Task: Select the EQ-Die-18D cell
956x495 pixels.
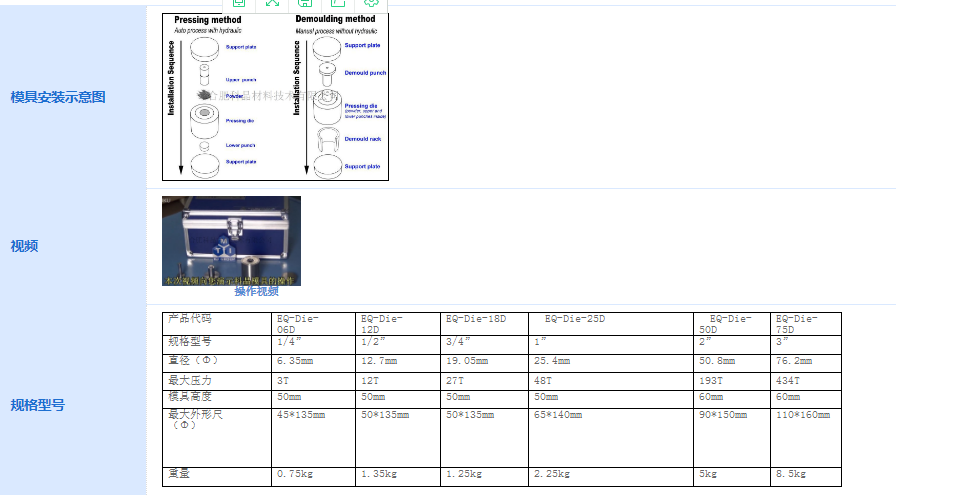Action: point(484,324)
